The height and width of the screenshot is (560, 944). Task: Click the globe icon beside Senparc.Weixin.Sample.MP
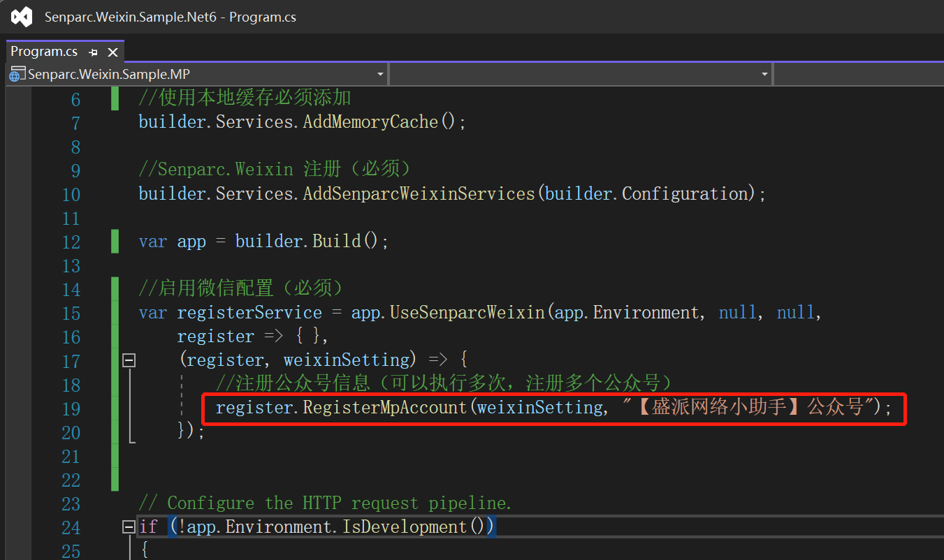17,74
